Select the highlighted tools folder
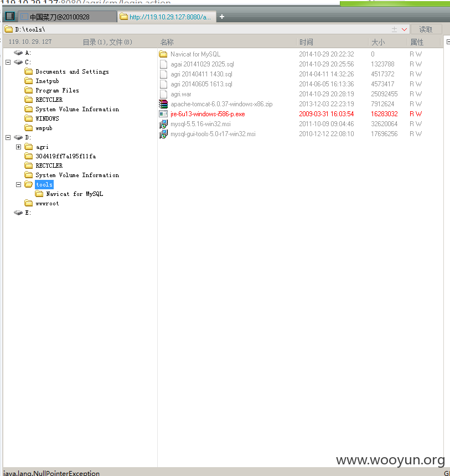 tap(44, 184)
